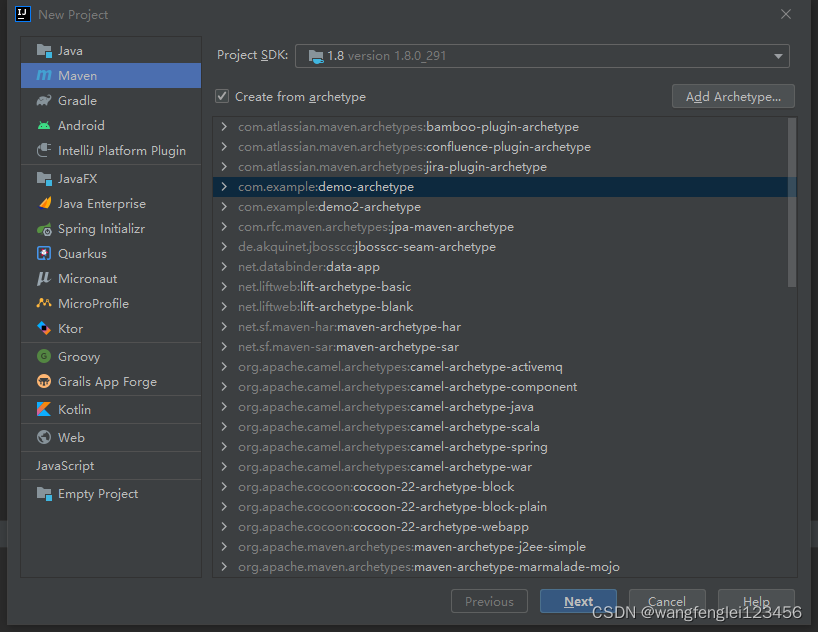818x632 pixels.
Task: Click the Ktor icon
Action: 44,328
